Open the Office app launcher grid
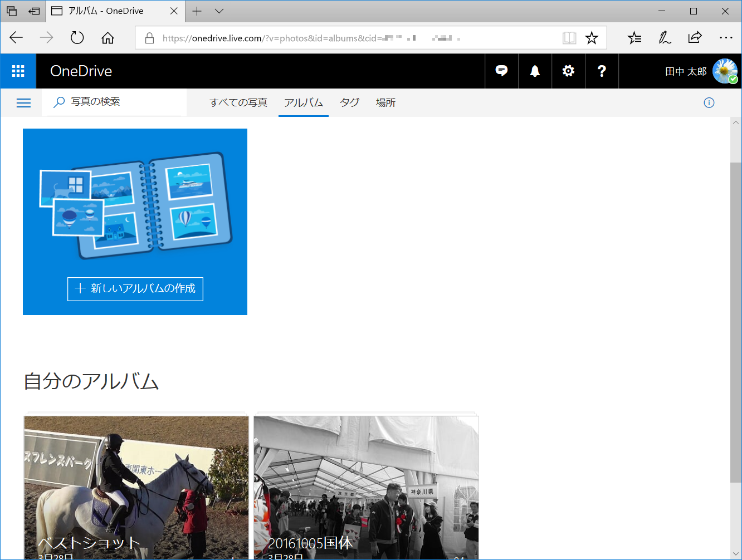This screenshot has height=560, width=742. [18, 71]
